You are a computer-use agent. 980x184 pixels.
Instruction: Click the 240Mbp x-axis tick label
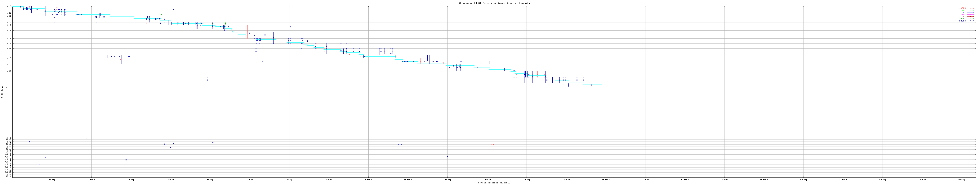click(961, 179)
